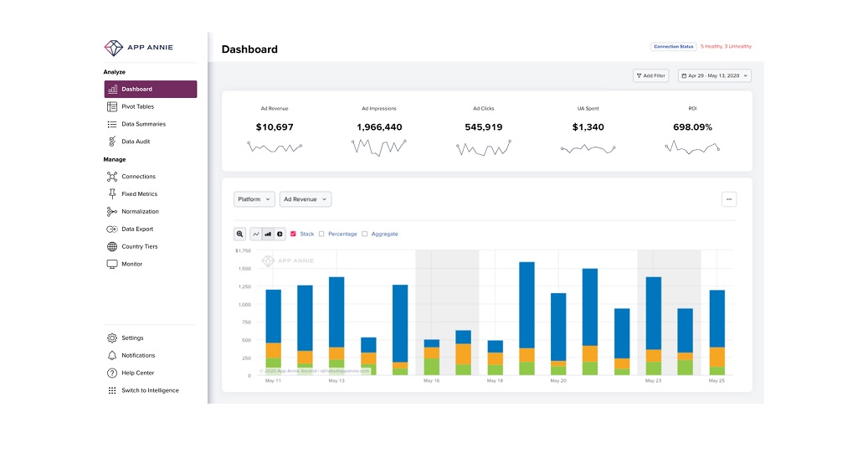Open the Ad Revenue metric dropdown
The height and width of the screenshot is (464, 868).
[x=306, y=199]
